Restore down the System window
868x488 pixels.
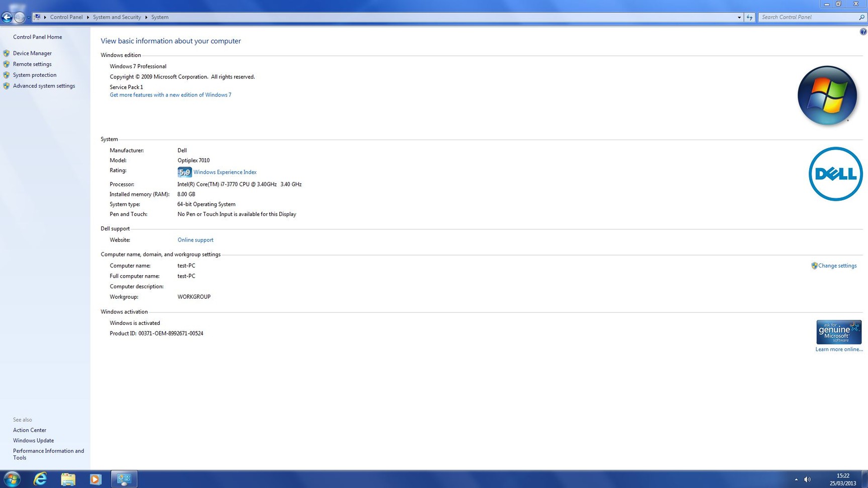tap(838, 4)
